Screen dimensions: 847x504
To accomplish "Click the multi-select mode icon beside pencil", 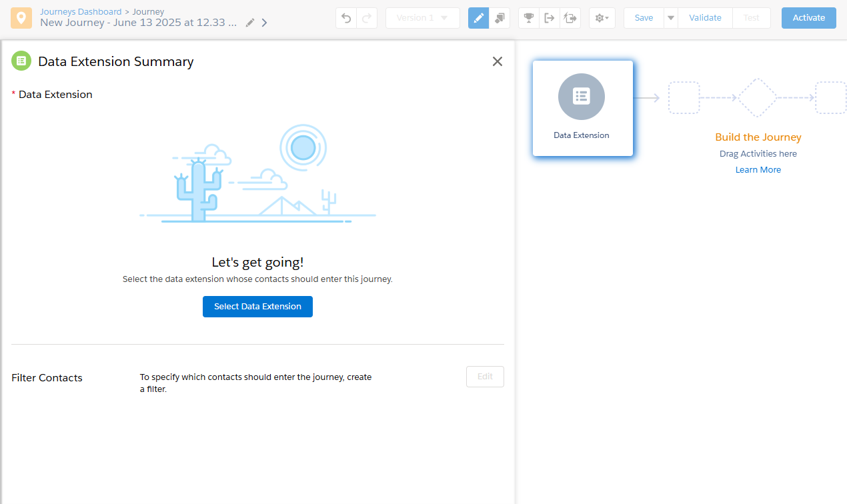I will (x=499, y=18).
